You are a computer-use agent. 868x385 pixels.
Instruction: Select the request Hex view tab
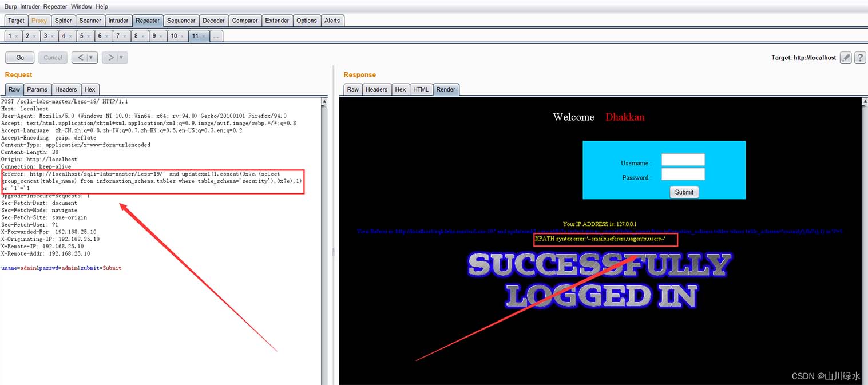click(x=90, y=89)
